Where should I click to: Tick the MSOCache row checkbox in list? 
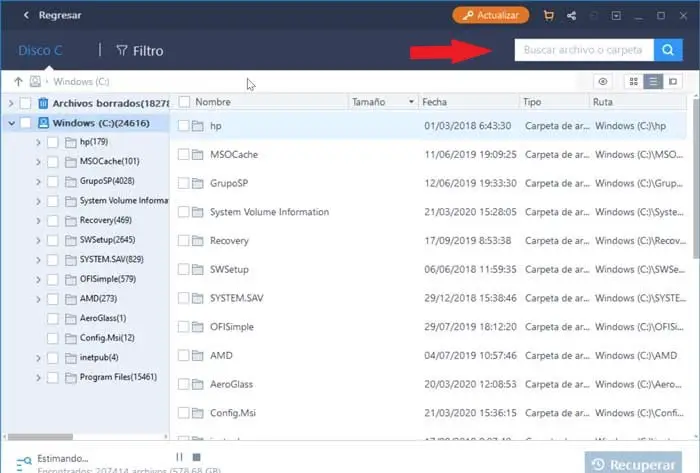(x=183, y=155)
